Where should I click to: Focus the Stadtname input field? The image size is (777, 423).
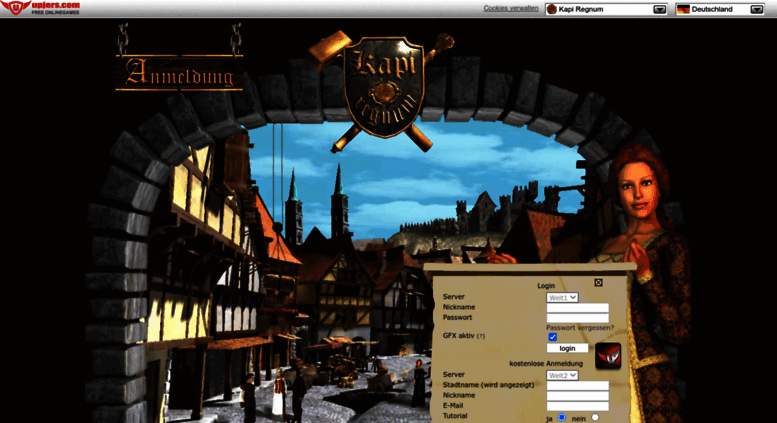[x=577, y=385]
